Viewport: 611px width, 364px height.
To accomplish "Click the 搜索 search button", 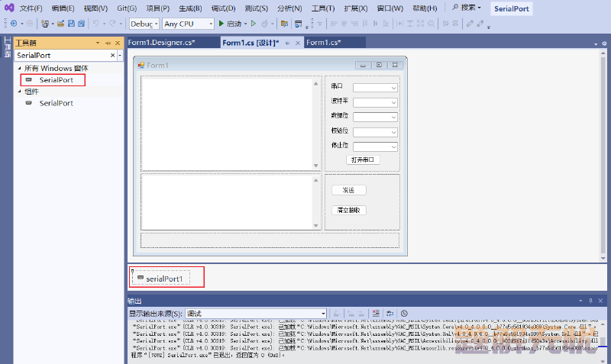I will (467, 8).
